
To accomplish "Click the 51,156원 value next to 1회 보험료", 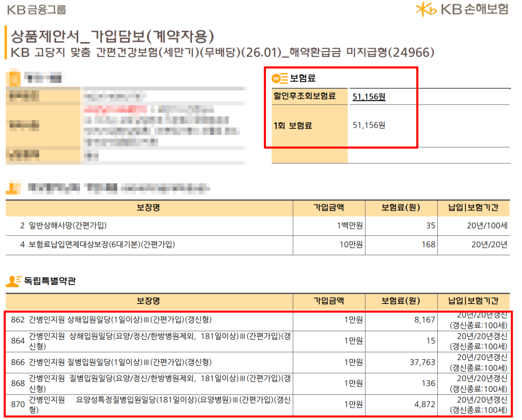I will coord(369,125).
